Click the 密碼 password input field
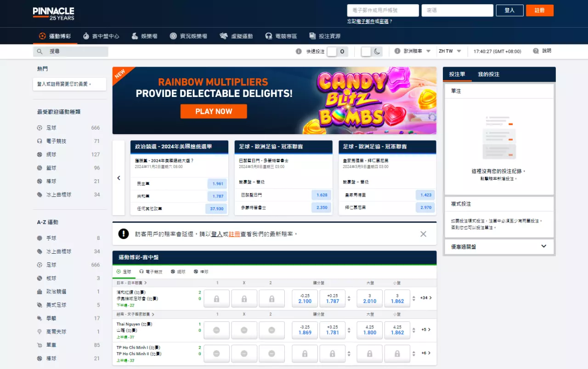The image size is (588, 369). click(458, 10)
